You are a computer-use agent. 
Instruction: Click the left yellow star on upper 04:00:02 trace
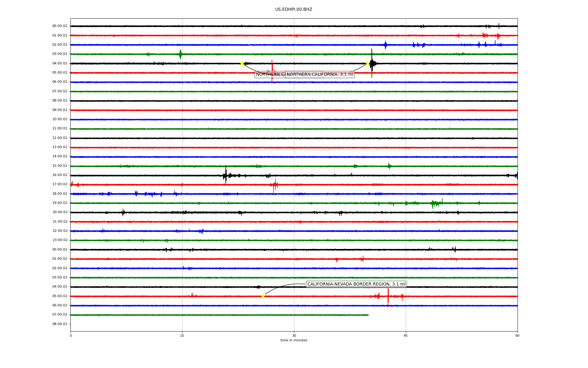242,63
